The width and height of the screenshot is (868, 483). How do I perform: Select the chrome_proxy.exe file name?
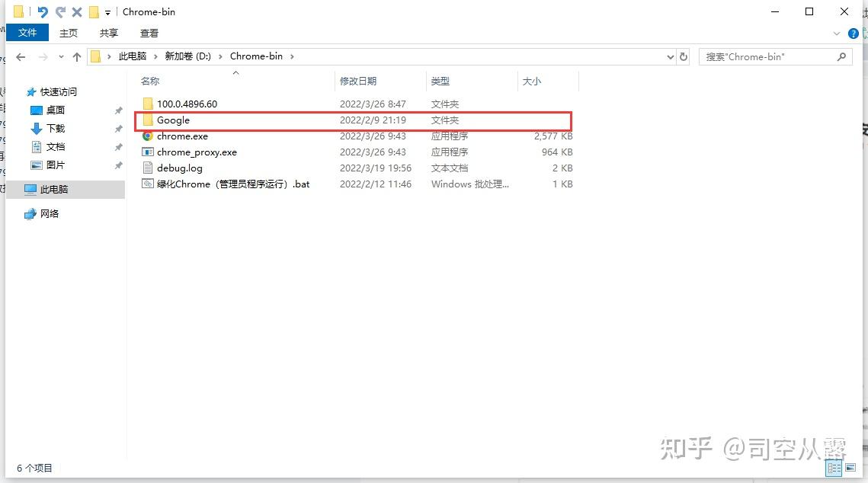click(197, 152)
